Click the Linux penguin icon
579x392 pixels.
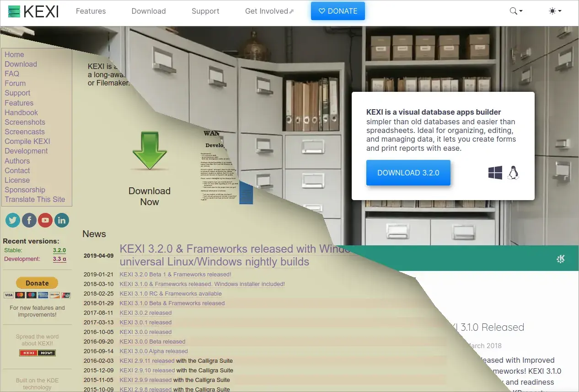(514, 173)
